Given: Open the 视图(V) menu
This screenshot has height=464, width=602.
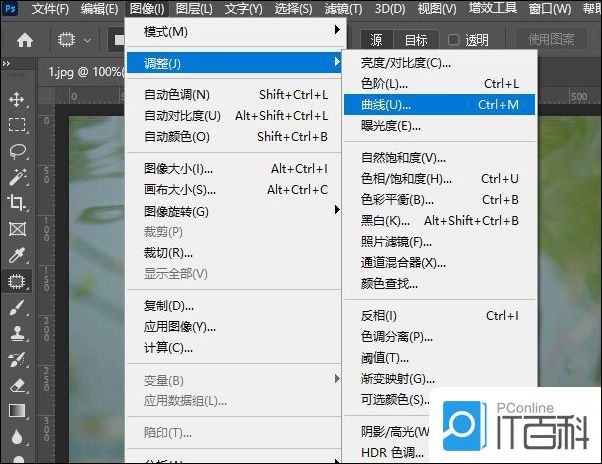Looking at the screenshot, I should (x=437, y=8).
